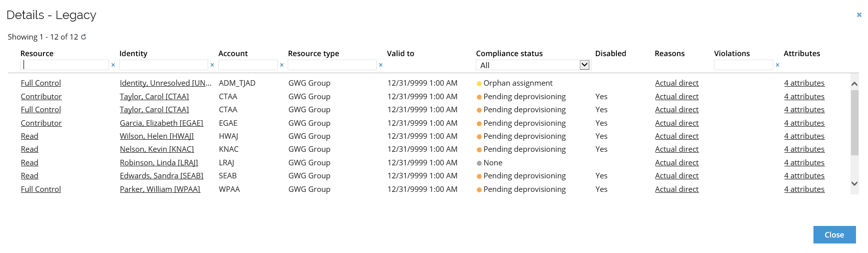Click the vertical scrollbar thumb
The image size is (868, 253).
pyautogui.click(x=854, y=123)
